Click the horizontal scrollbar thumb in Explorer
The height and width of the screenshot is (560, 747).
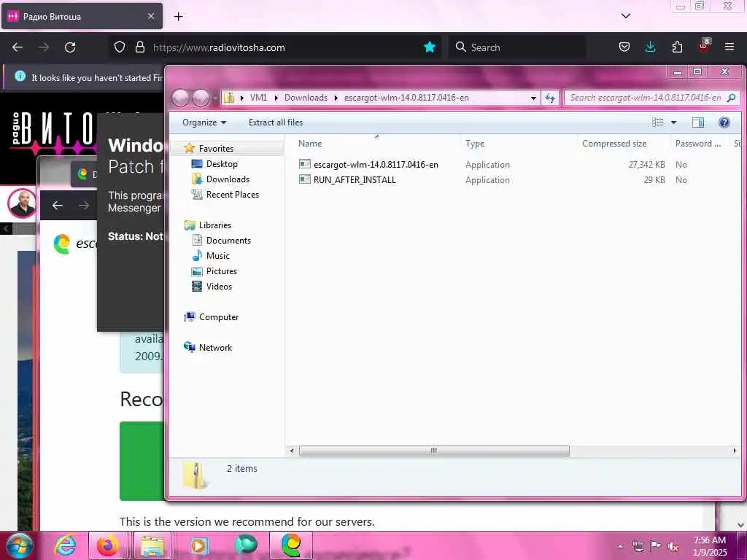[x=433, y=451]
